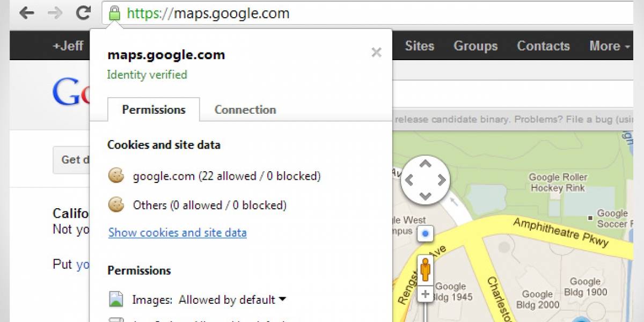644x322 pixels.
Task: Select the Permissions tab
Action: click(153, 109)
